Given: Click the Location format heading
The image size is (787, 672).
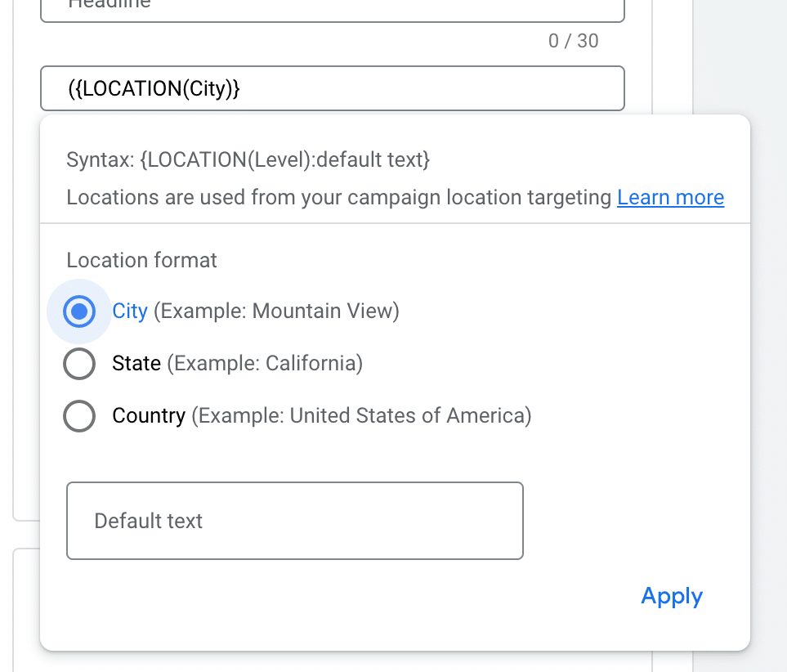Looking at the screenshot, I should pos(141,261).
